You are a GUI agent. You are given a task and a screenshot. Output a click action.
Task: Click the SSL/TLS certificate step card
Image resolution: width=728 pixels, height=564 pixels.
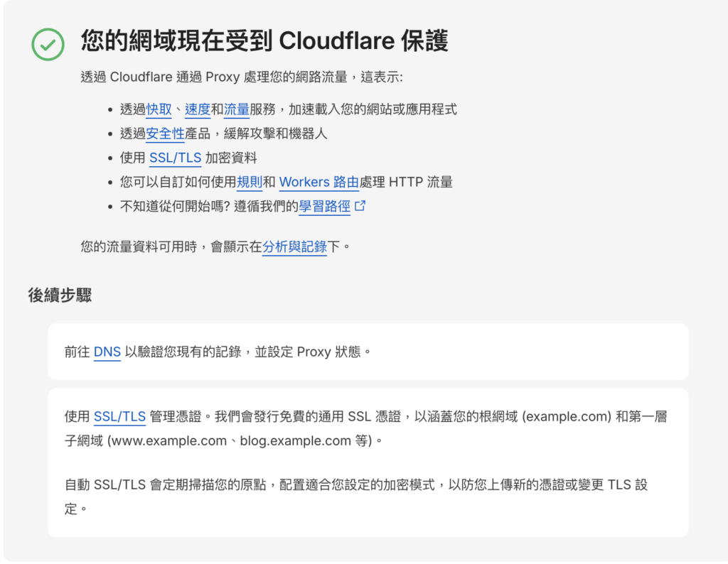(367, 462)
